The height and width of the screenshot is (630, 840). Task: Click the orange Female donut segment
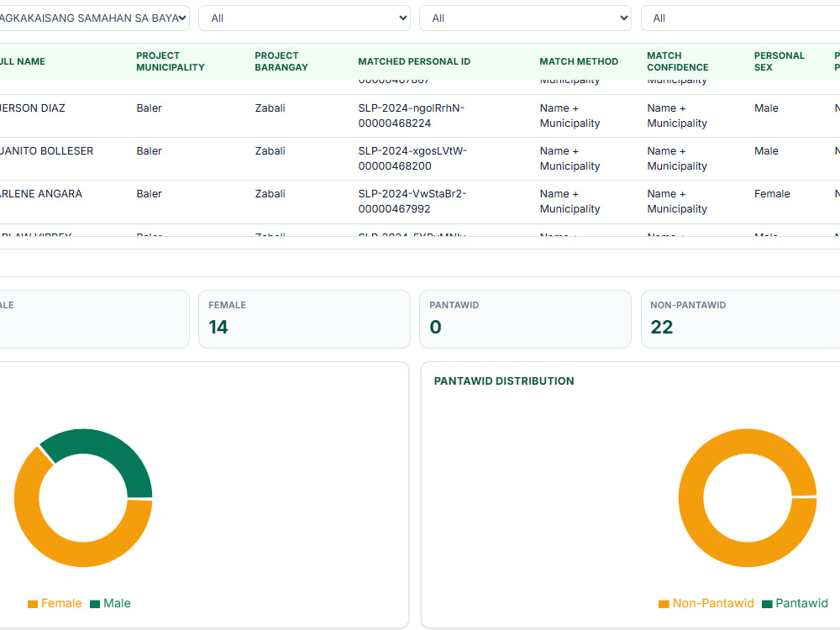[x=54, y=547]
